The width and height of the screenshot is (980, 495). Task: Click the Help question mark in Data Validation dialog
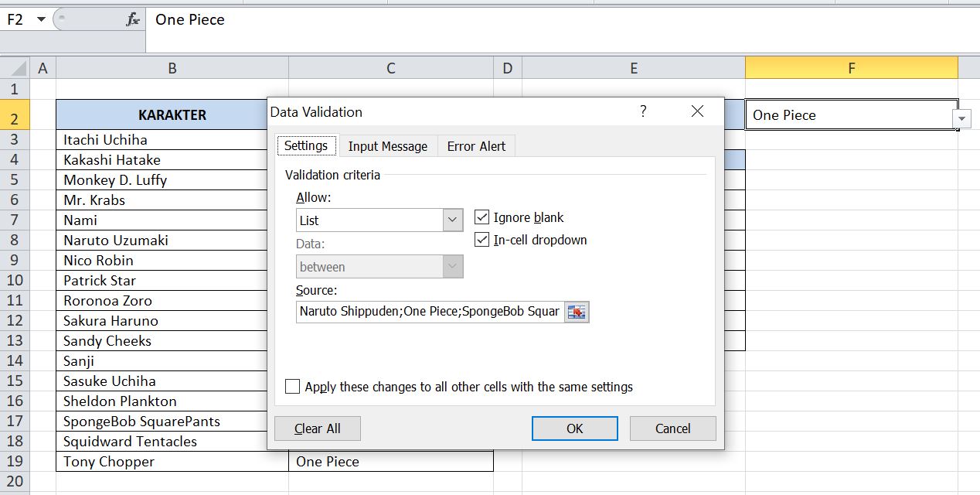coord(642,112)
